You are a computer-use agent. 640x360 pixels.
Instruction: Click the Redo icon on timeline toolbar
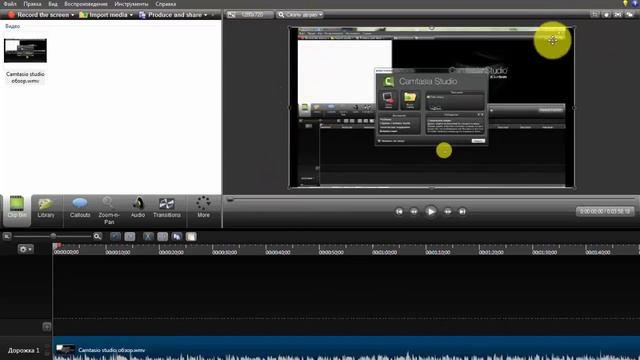click(130, 236)
